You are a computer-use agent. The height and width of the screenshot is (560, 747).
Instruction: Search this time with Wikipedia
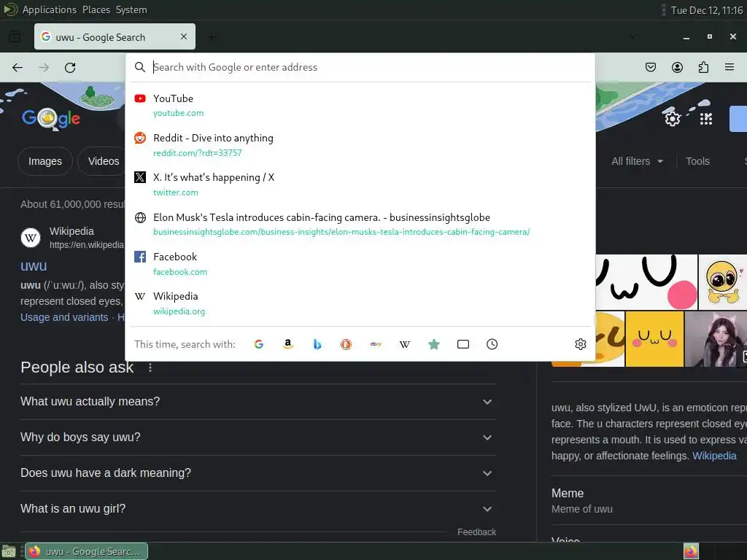[x=404, y=344]
